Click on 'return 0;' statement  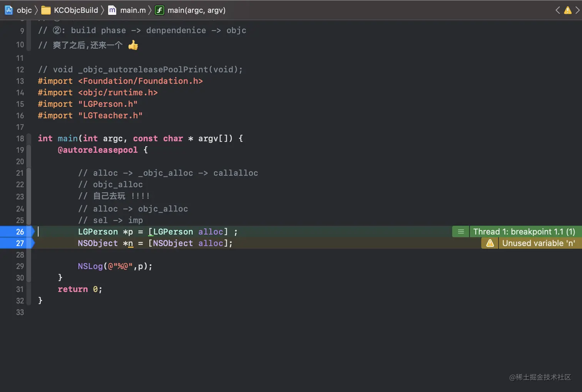80,289
